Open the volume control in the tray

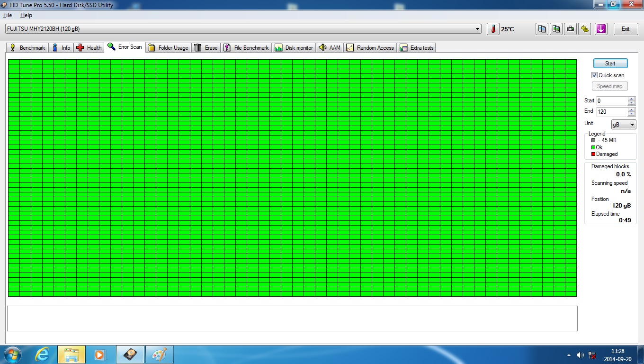pyautogui.click(x=580, y=355)
